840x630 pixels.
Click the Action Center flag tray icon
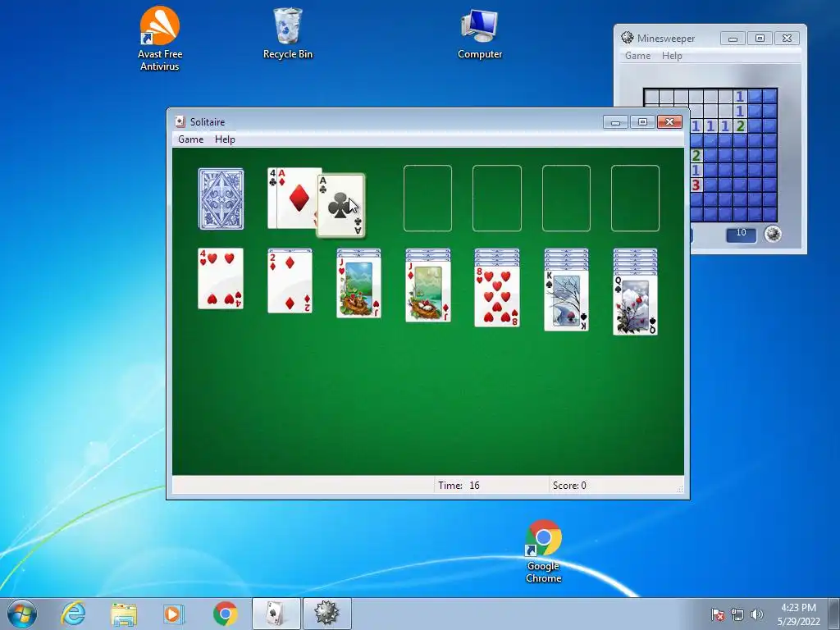[x=717, y=614]
